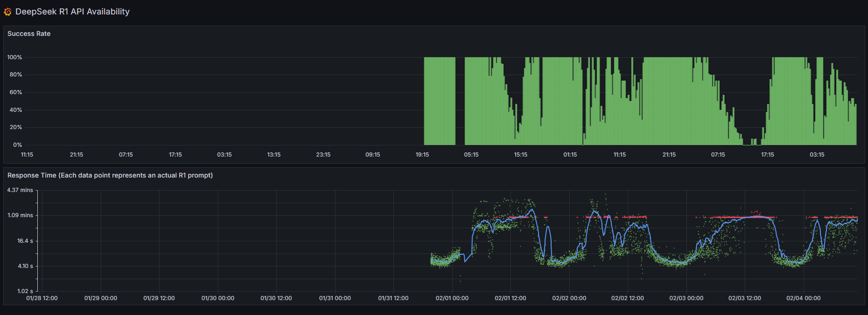Click the 13:15 time axis label

[274, 155]
